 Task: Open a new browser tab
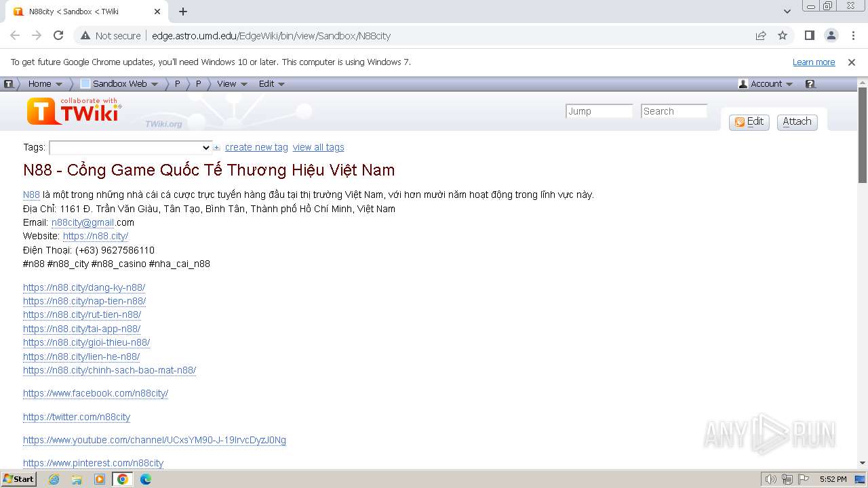tap(183, 12)
